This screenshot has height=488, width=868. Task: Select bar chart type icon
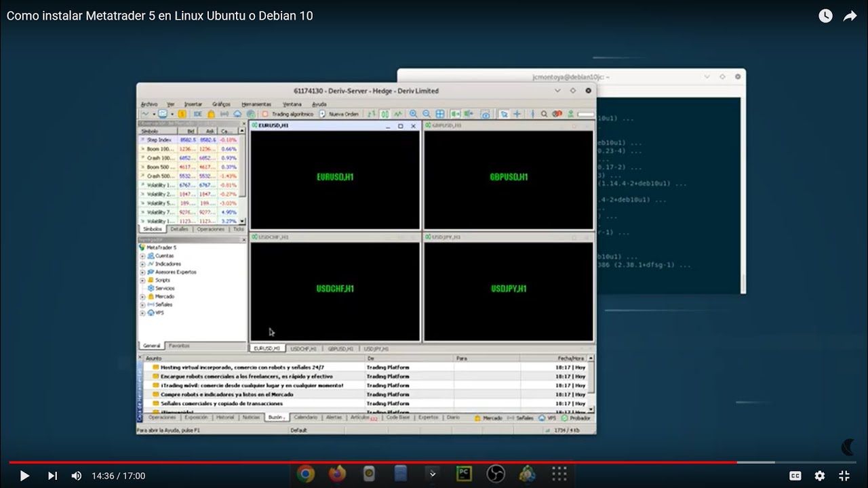(x=371, y=114)
